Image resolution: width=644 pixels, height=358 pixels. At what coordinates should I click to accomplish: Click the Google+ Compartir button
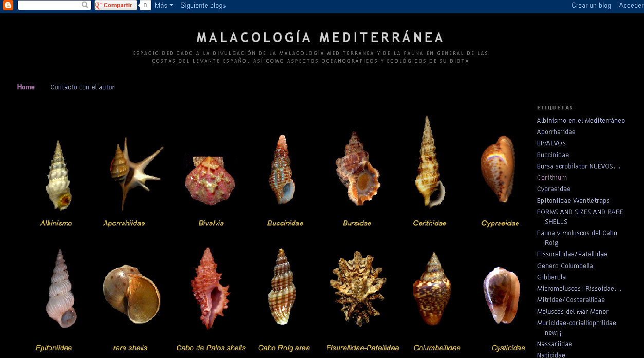[x=116, y=5]
